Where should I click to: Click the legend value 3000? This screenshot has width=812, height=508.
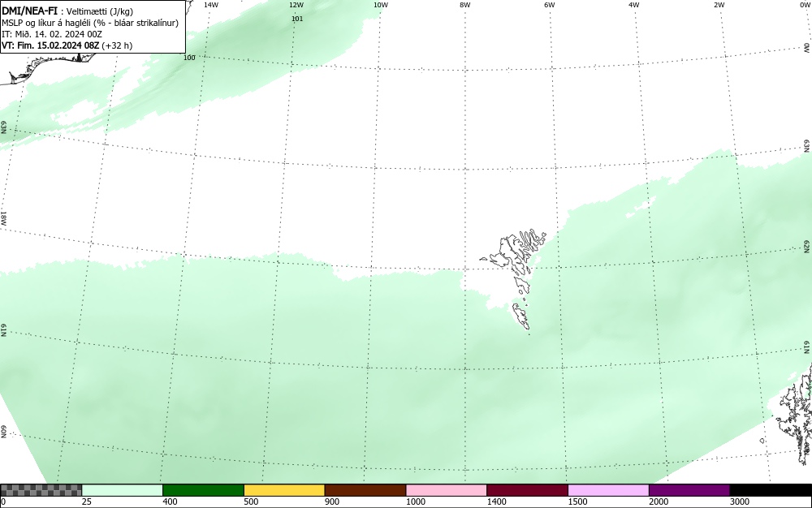tap(740, 502)
